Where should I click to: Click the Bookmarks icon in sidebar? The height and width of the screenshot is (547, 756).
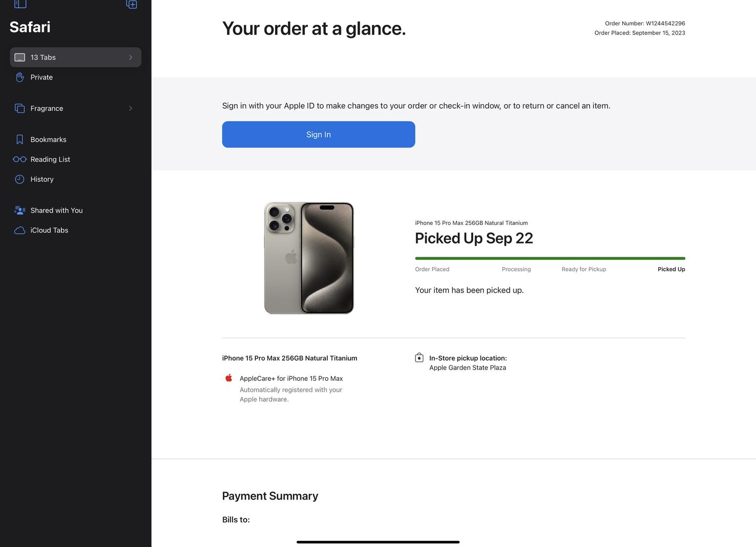point(20,139)
